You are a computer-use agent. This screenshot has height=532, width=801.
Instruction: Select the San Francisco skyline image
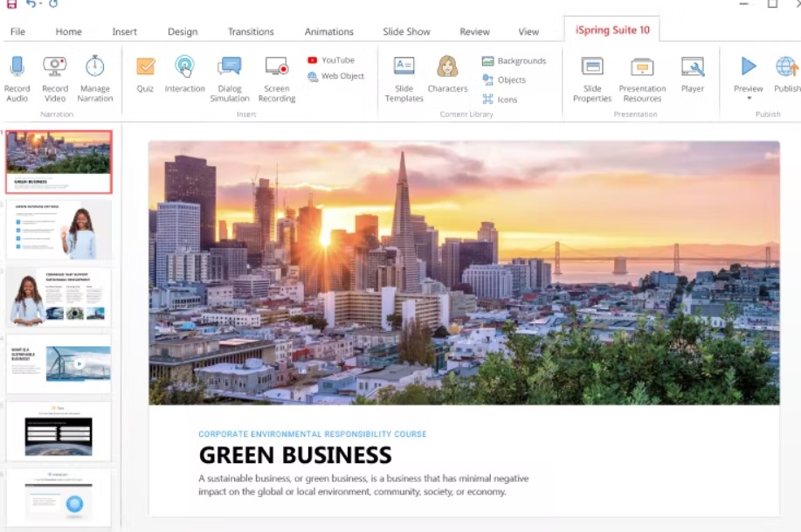point(464,273)
